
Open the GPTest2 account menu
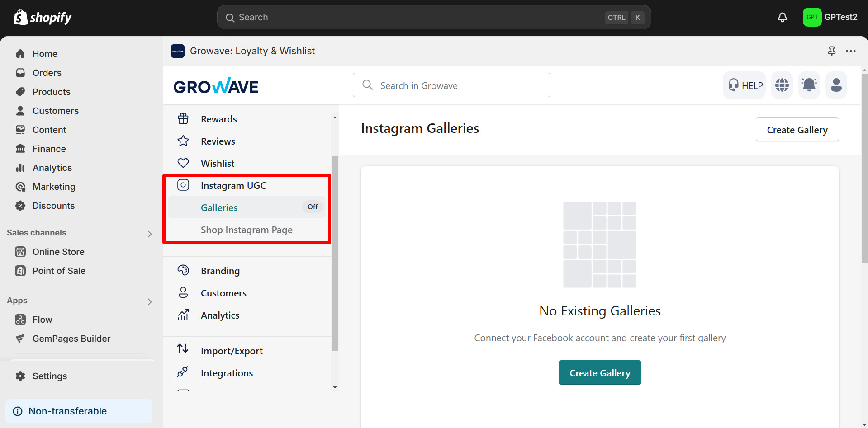pyautogui.click(x=830, y=17)
